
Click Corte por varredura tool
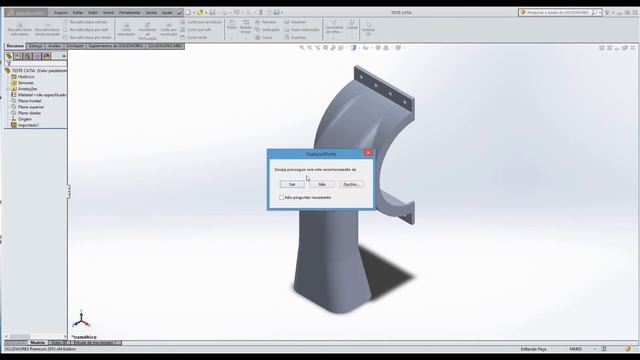click(x=201, y=22)
